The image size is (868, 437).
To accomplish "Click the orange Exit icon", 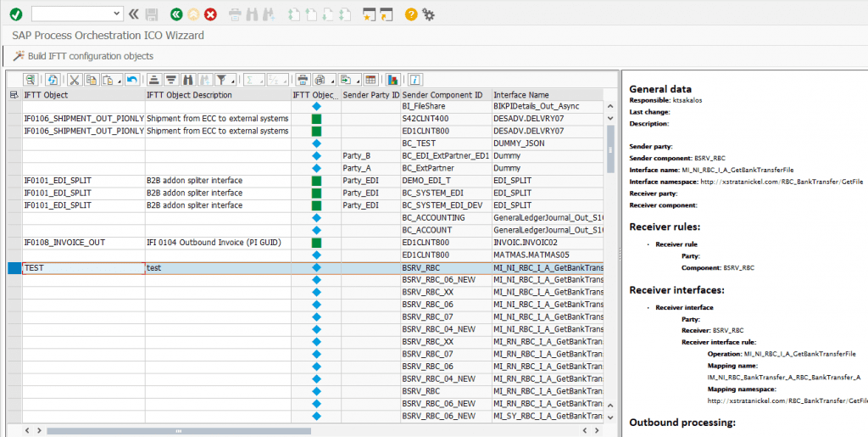I will [193, 14].
